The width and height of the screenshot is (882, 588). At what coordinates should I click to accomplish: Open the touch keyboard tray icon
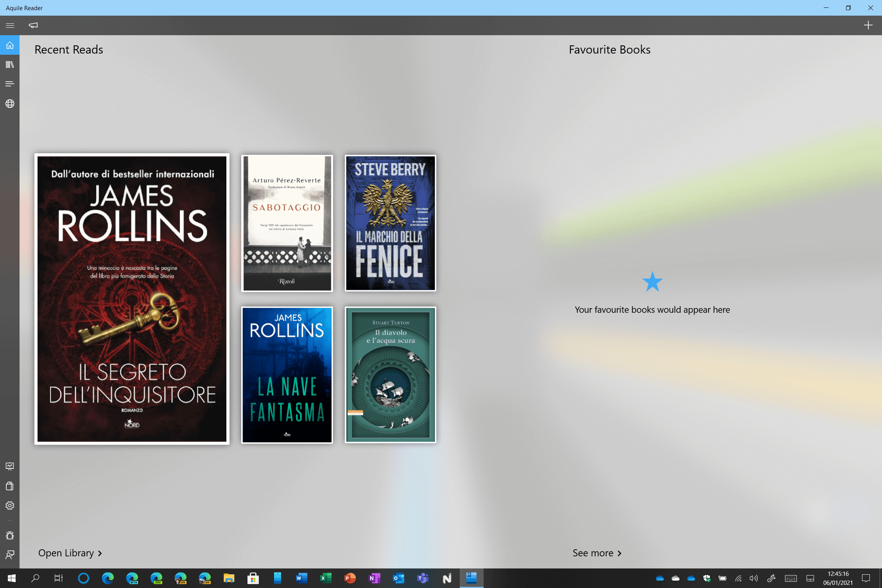point(791,578)
